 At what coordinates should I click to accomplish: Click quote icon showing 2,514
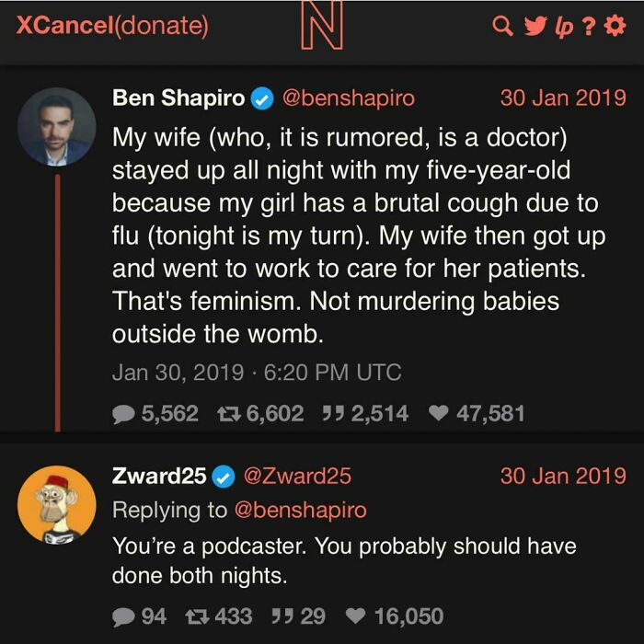333,414
